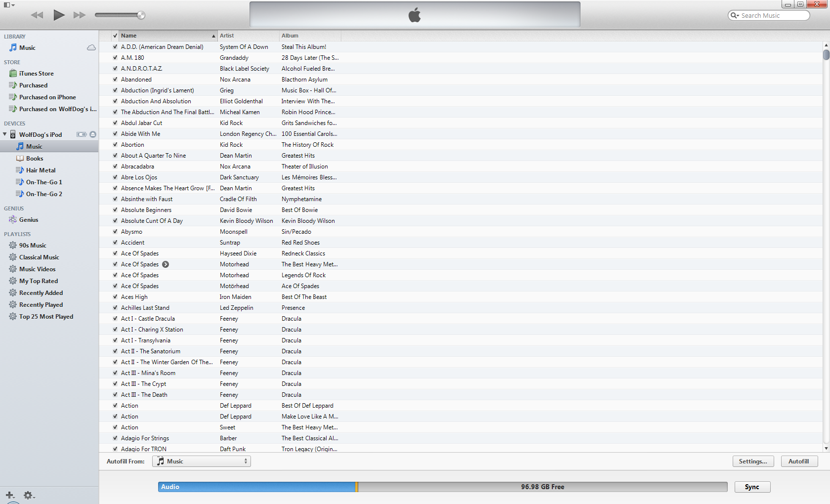
Task: Open Music in the Library section
Action: (x=27, y=48)
